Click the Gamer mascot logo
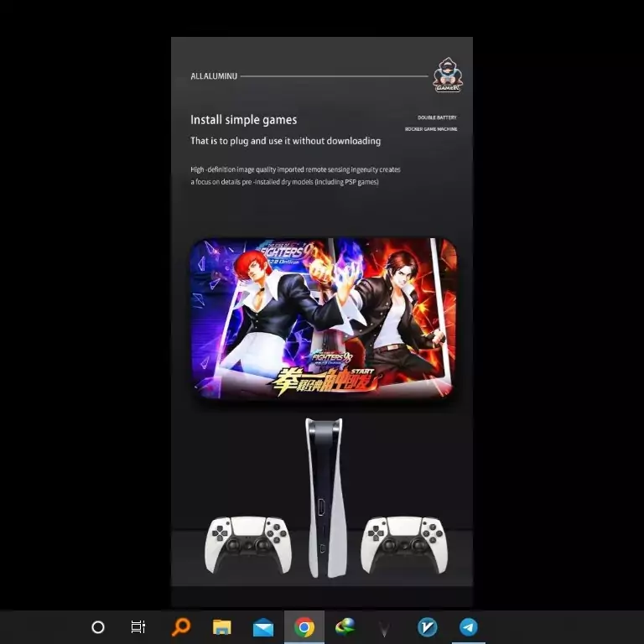This screenshot has height=644, width=644. point(448,75)
